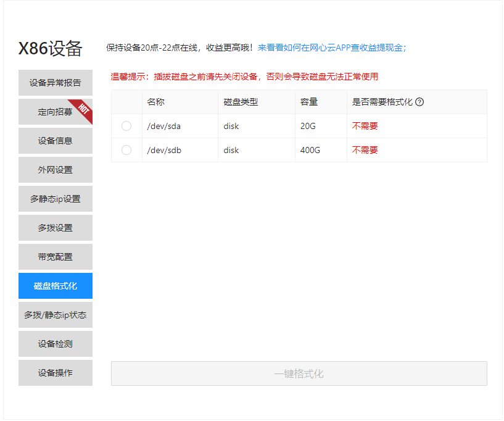
Task: Open 多静态ip设置 in the sidebar
Action: [56, 199]
